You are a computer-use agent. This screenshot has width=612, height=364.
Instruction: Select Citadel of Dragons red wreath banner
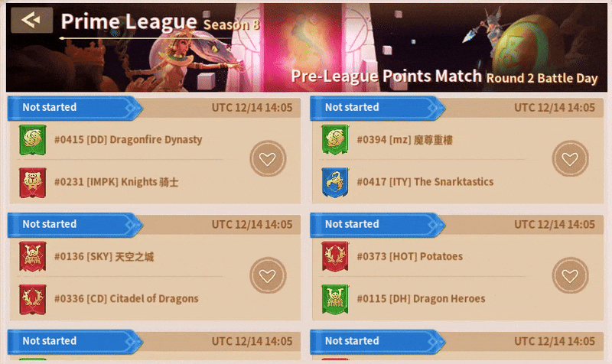click(33, 299)
